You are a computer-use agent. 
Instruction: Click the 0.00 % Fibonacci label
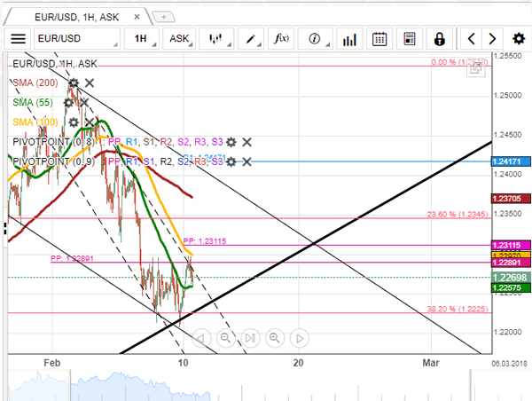[x=459, y=62]
